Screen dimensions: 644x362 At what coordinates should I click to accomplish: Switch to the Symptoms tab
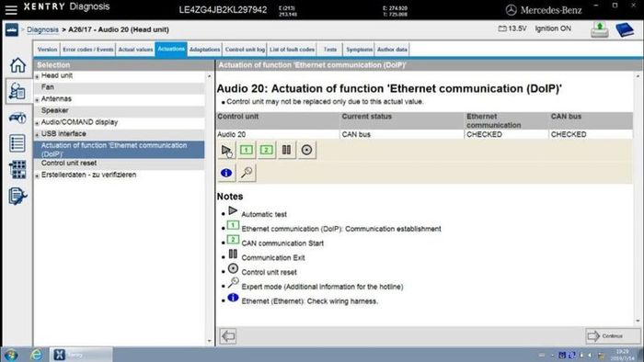pos(359,50)
